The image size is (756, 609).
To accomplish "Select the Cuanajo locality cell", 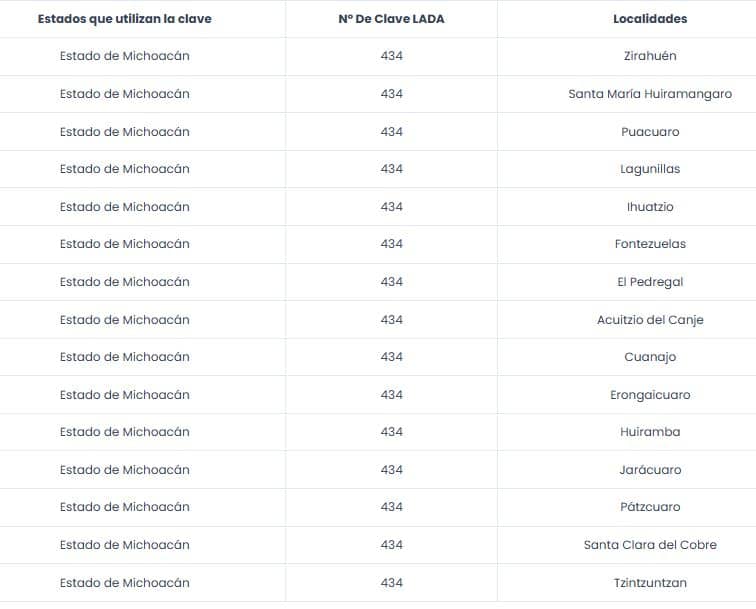I will point(650,357).
